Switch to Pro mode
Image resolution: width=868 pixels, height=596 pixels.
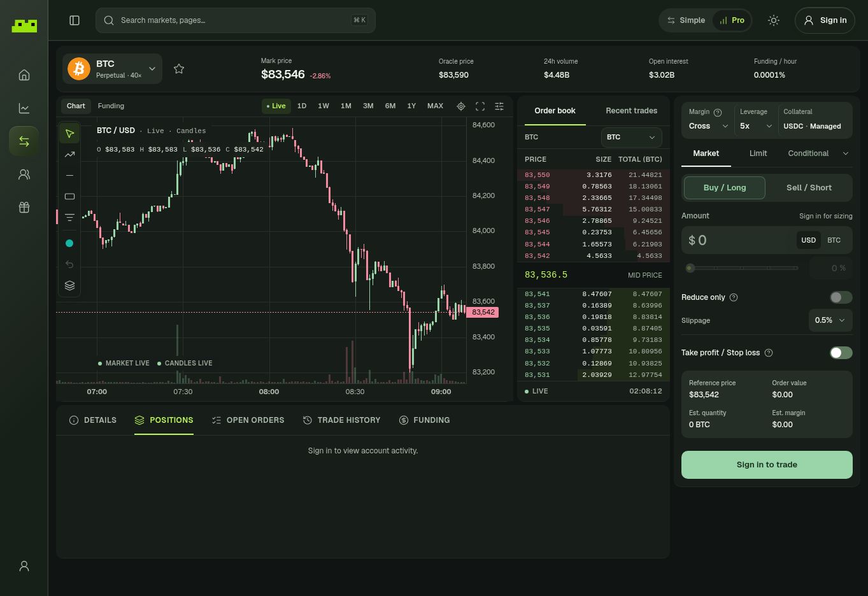point(732,20)
